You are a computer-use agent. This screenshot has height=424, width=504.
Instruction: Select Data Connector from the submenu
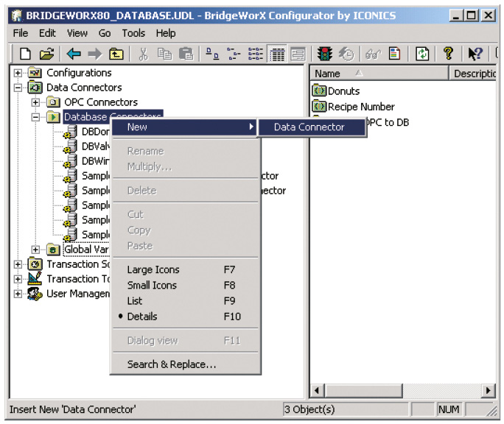tap(312, 127)
